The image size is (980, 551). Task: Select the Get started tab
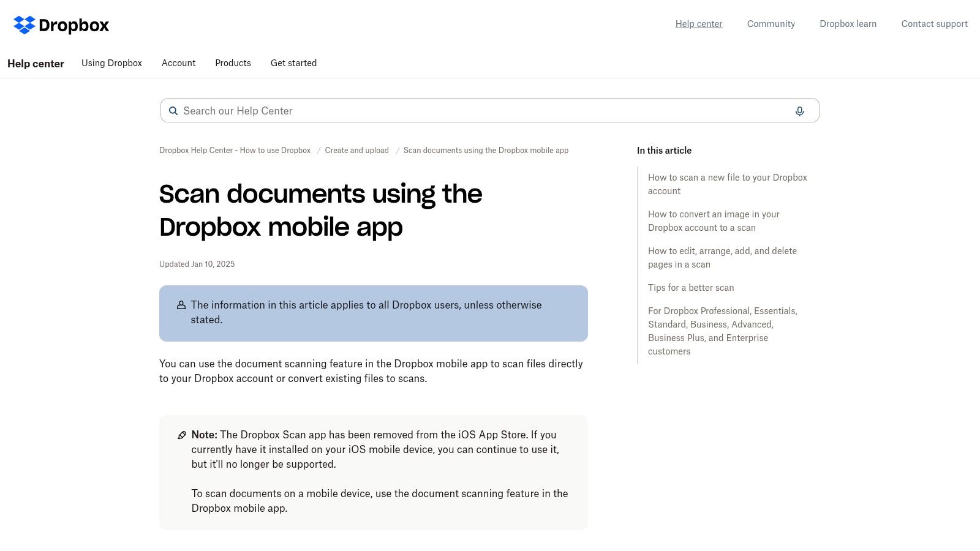[x=293, y=63]
